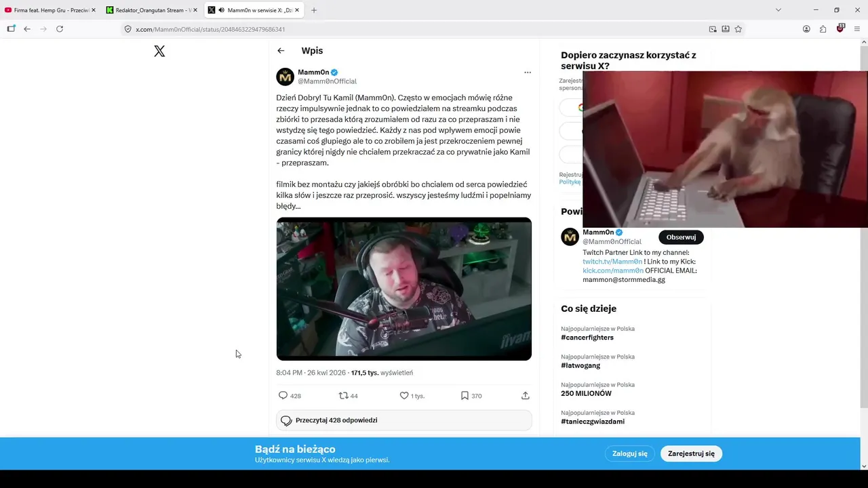Open a new tab with the plus button
Screen dimensions: 868x488
click(x=313, y=10)
